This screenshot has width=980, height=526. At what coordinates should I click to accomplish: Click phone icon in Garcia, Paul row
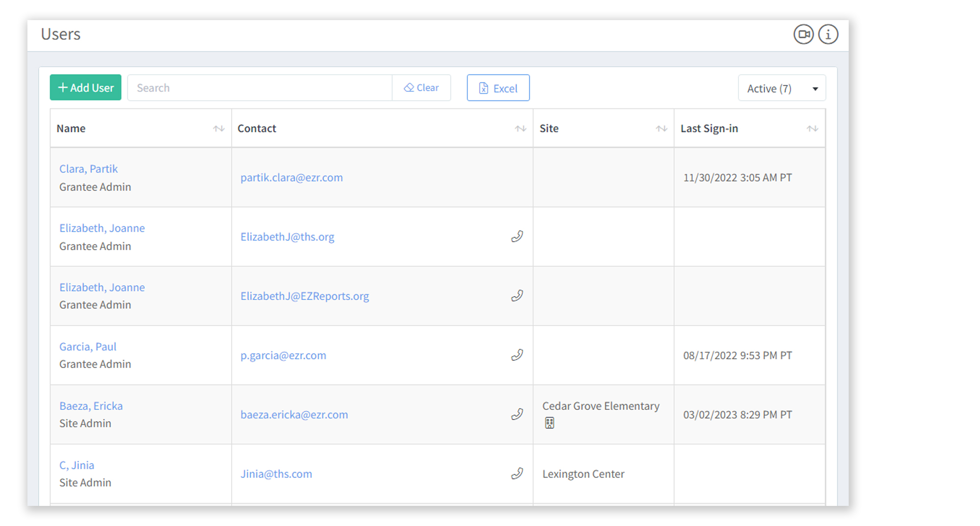point(517,355)
